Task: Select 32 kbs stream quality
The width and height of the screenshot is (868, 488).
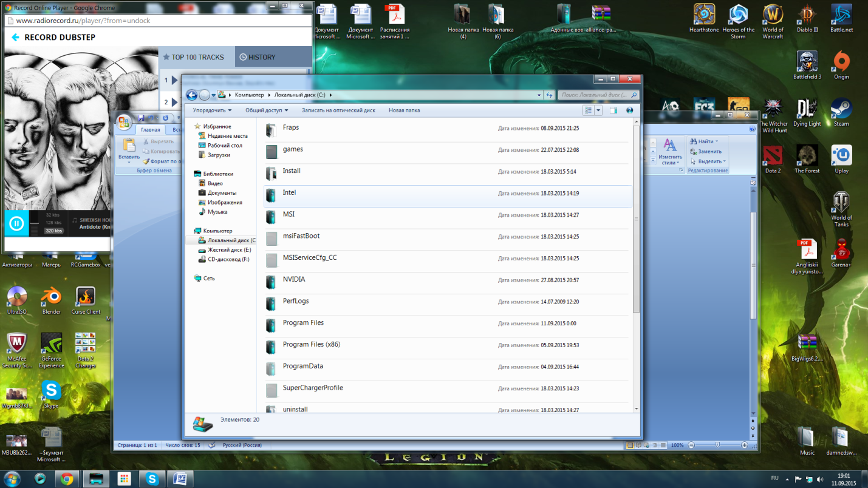Action: click(x=53, y=215)
